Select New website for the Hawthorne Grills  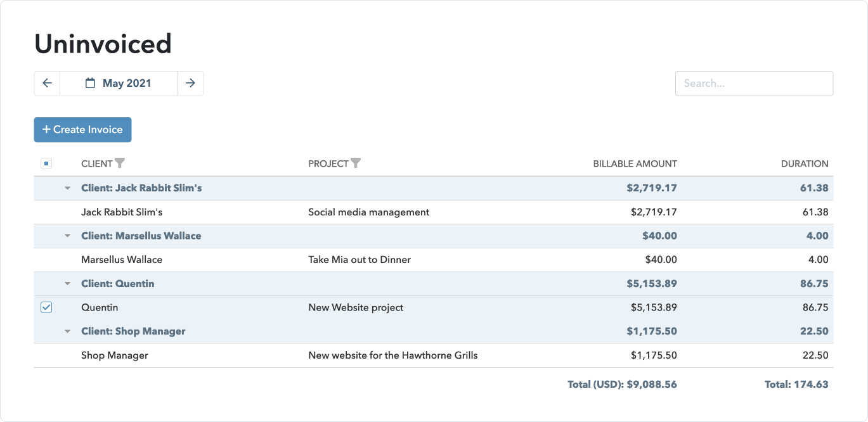(393, 355)
